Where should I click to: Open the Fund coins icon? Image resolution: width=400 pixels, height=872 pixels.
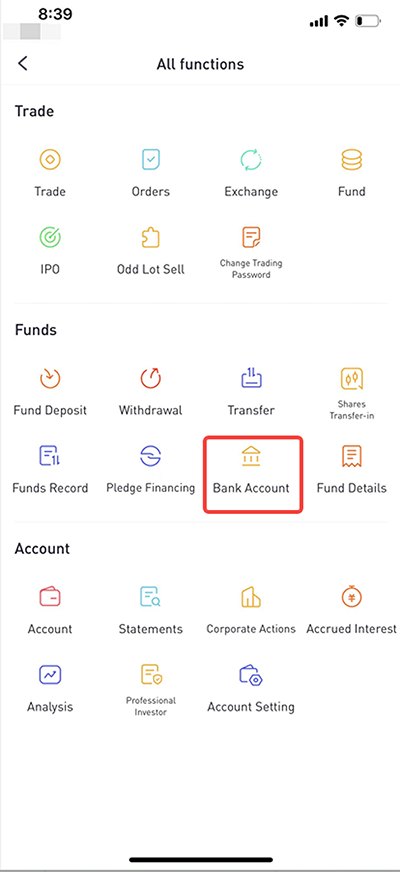click(x=352, y=160)
